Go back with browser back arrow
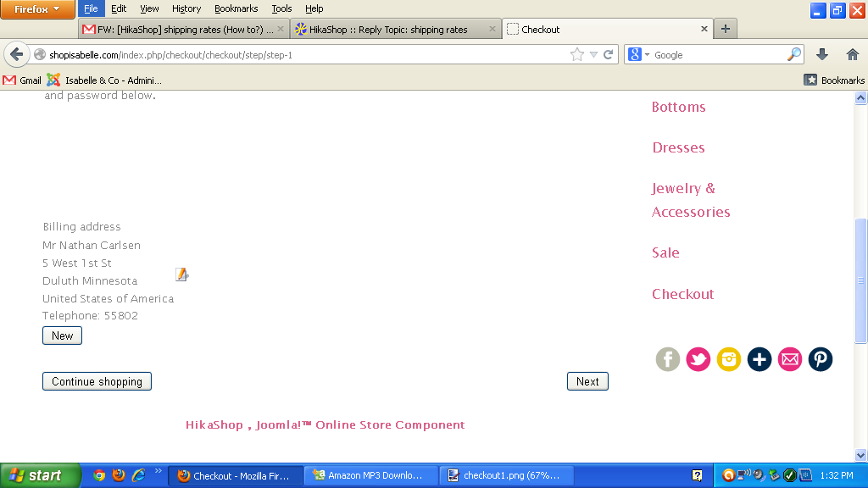This screenshot has width=868, height=488. pos(17,54)
